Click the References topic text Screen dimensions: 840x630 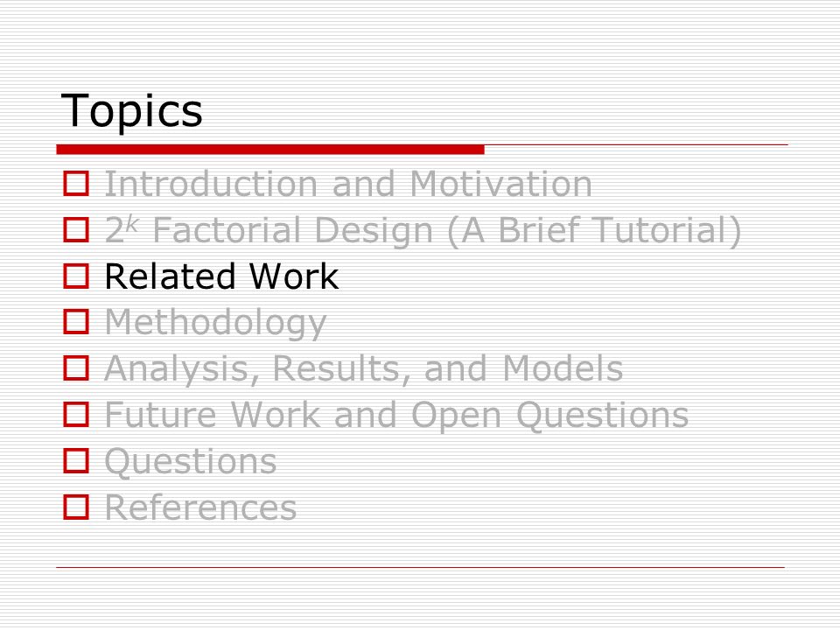[x=200, y=507]
